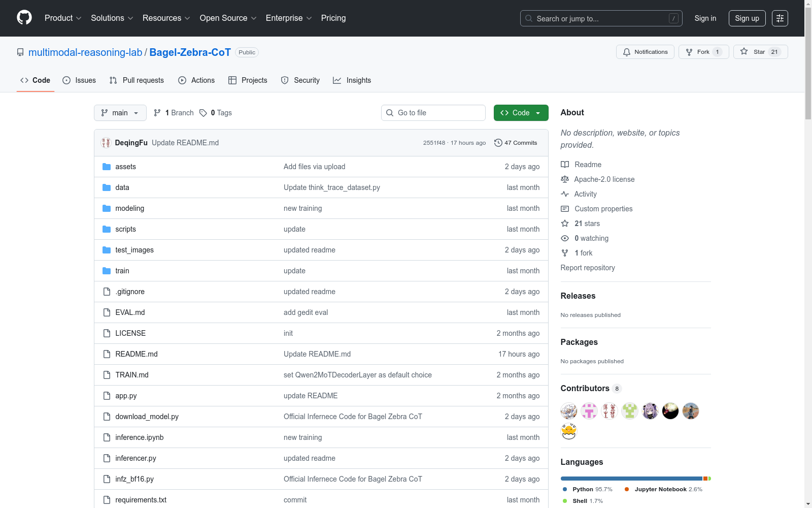Click the Jupyter Notebook language link
The image size is (812, 508).
coord(664,489)
